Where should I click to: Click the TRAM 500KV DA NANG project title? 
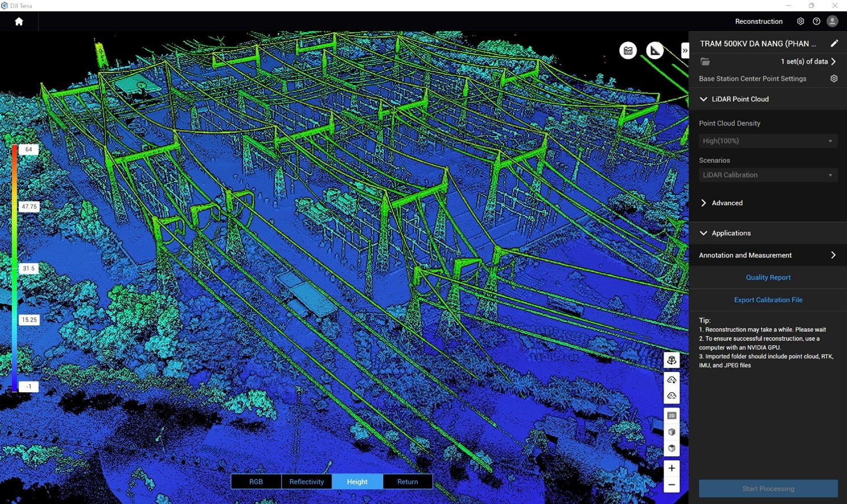[758, 43]
